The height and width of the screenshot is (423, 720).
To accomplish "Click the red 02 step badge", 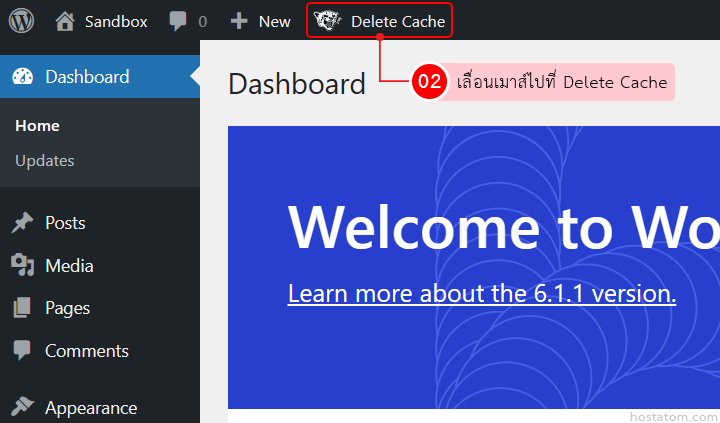I will click(x=430, y=82).
